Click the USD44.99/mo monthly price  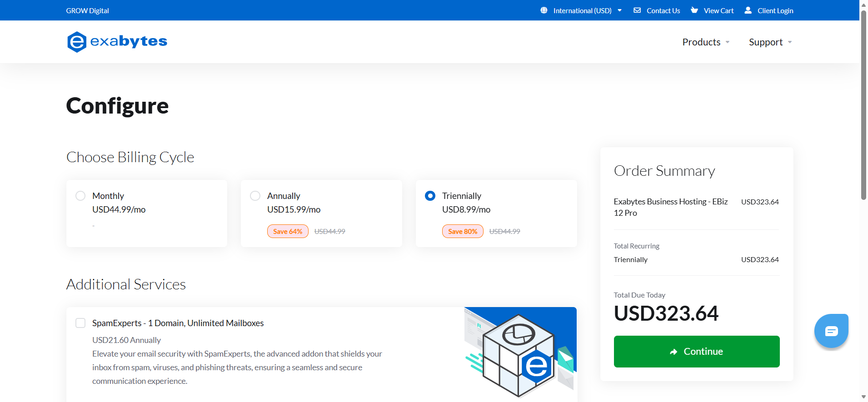coord(119,209)
